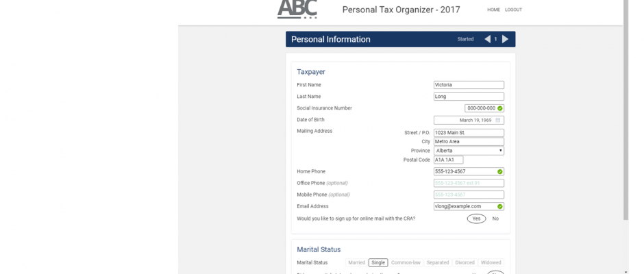
Task: Click the First Name field
Action: (469, 85)
